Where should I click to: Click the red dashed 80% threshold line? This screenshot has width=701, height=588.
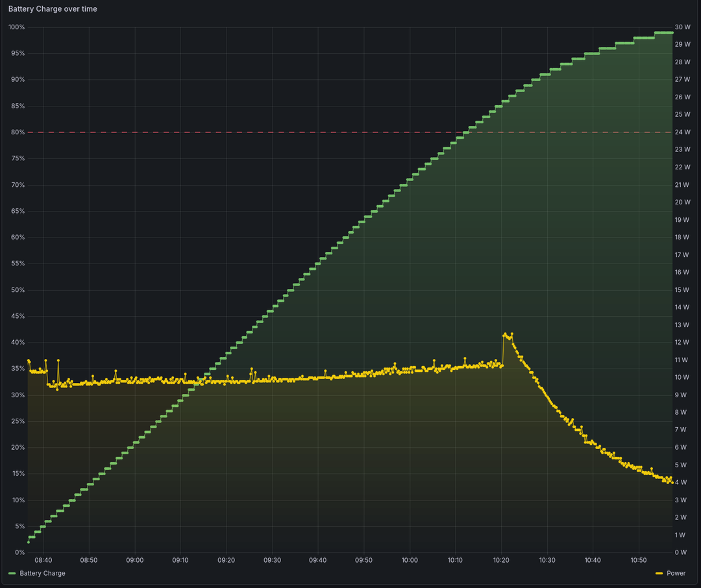click(260, 132)
